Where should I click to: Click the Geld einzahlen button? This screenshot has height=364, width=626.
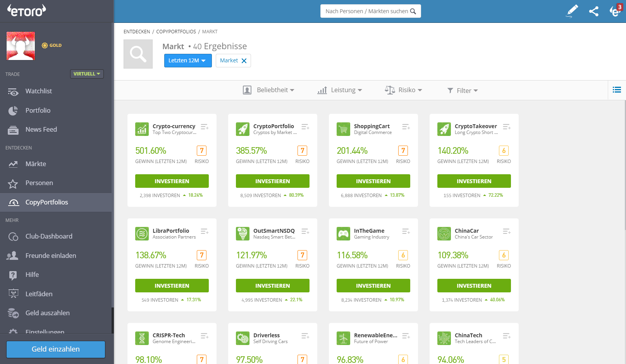(x=56, y=349)
